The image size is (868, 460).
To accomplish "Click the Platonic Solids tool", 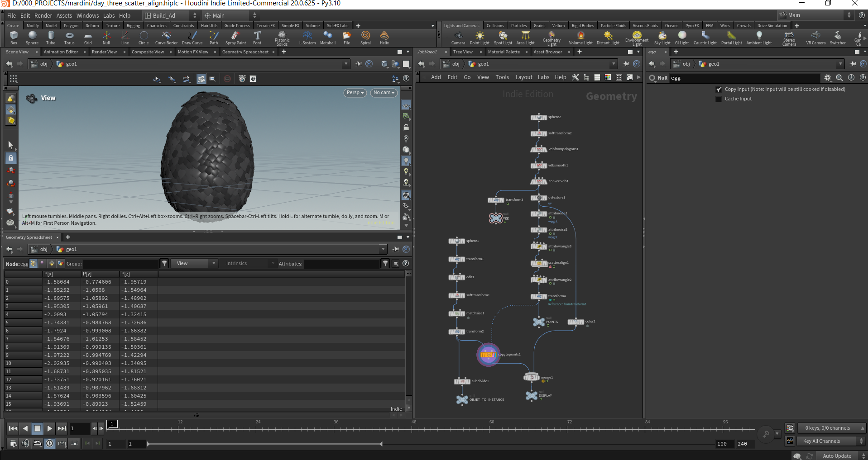I will click(x=282, y=38).
